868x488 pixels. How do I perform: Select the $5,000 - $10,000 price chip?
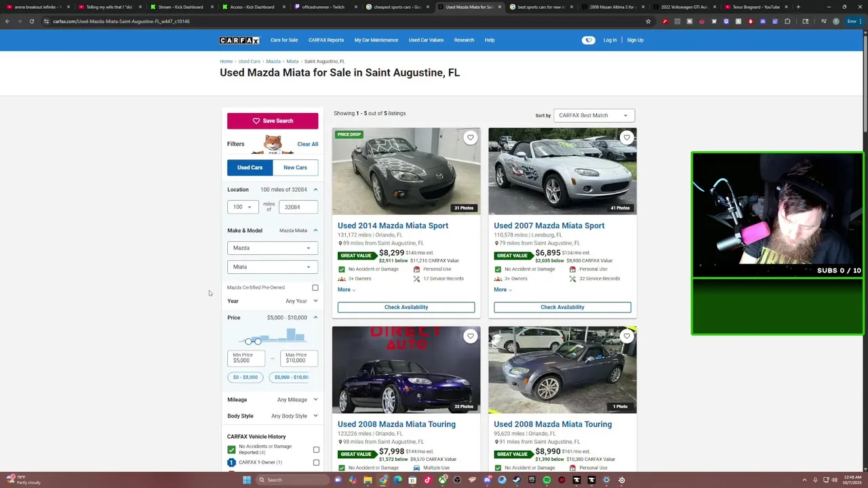(x=290, y=377)
